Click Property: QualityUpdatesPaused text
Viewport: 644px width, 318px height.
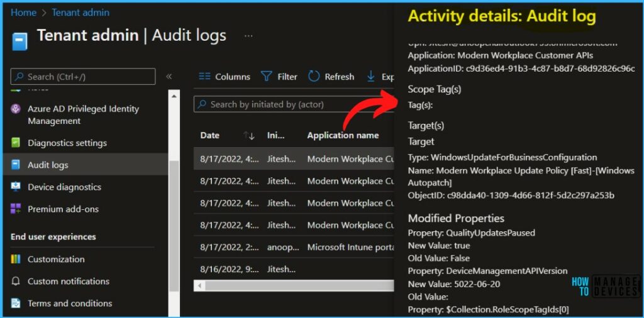(x=472, y=233)
